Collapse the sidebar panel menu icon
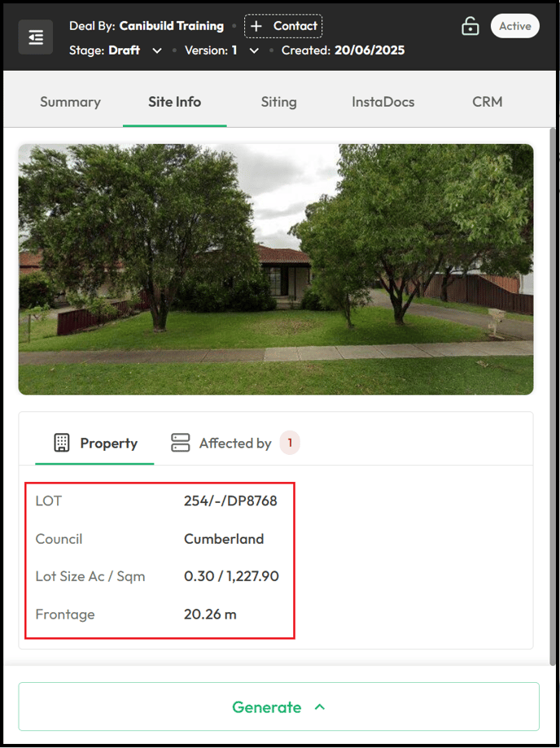 35,37
